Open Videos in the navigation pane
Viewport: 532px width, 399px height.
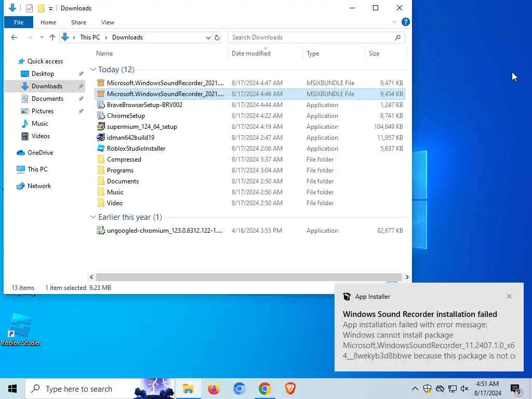pos(41,136)
